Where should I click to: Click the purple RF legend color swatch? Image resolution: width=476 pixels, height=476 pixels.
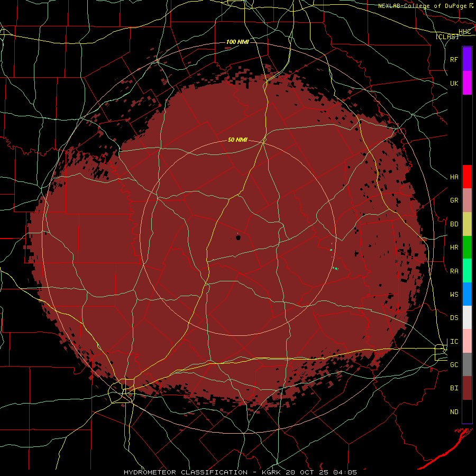click(x=467, y=59)
